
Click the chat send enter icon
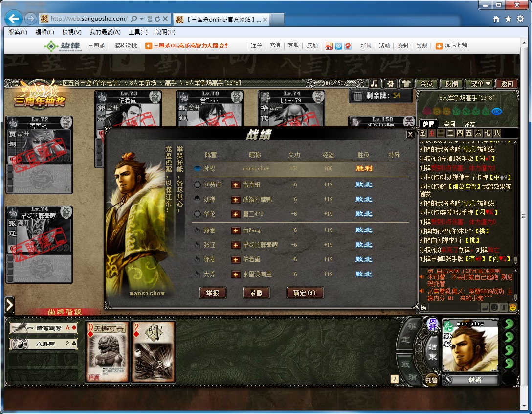tap(485, 307)
